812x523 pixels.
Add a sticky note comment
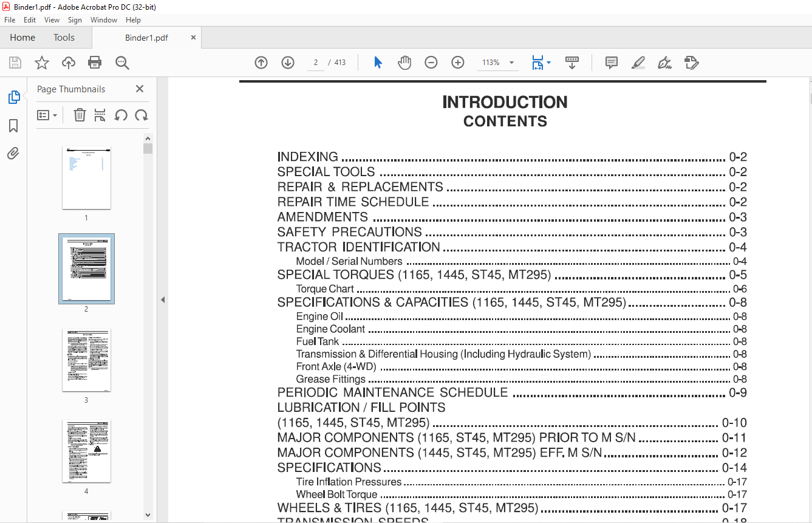point(612,63)
